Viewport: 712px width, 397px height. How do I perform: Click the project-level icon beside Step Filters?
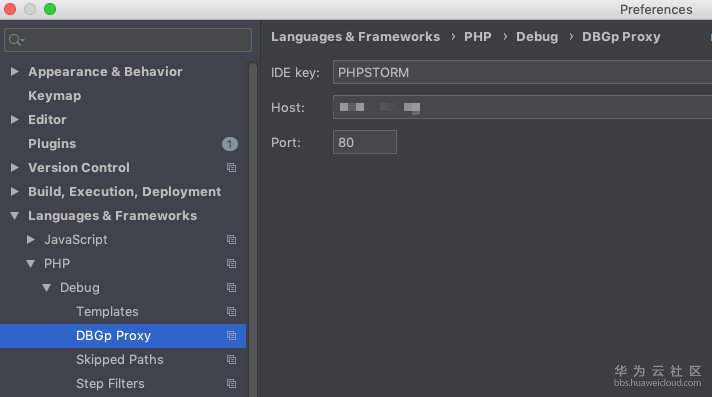[232, 384]
